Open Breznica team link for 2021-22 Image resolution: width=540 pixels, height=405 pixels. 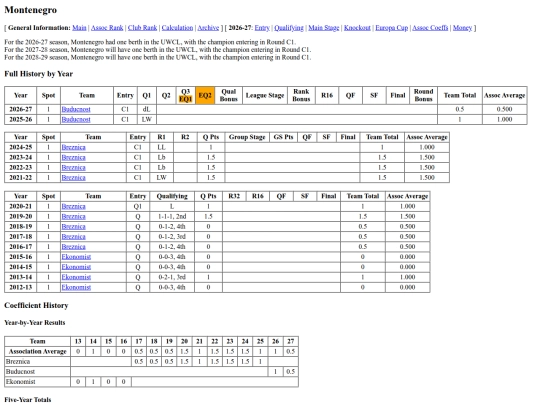pyautogui.click(x=73, y=178)
